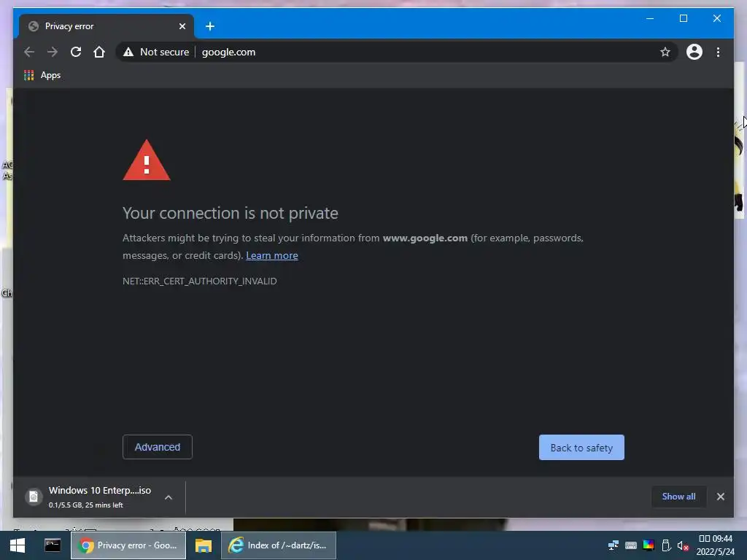Click the NET::ERR_CERT_AUTHORITY_INVALID error code
The height and width of the screenshot is (560, 747).
200,281
